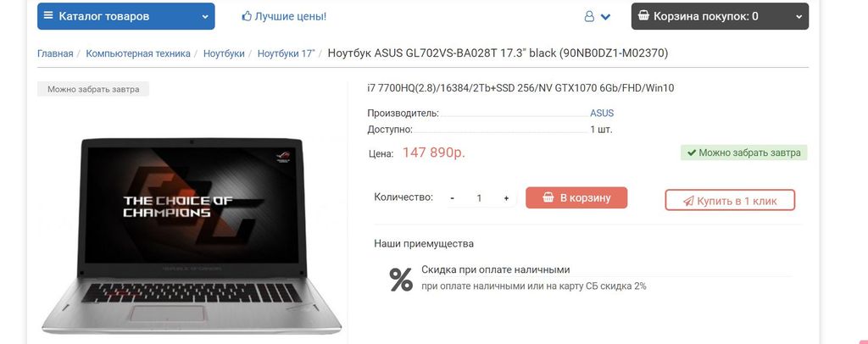Click the paper plane icon on Купить в 1 клик

(688, 201)
